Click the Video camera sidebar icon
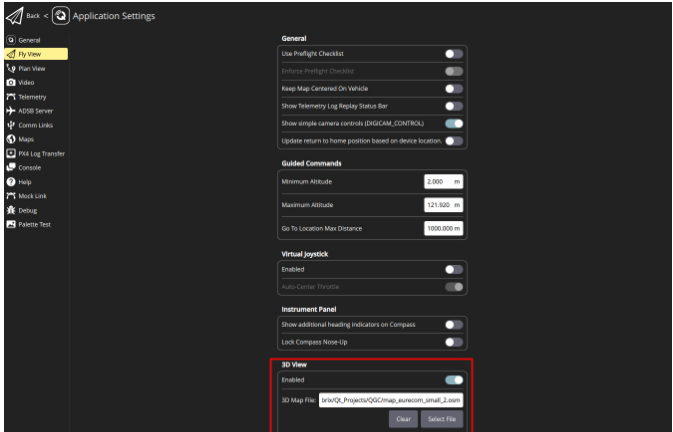The height and width of the screenshot is (432, 673). coord(11,82)
